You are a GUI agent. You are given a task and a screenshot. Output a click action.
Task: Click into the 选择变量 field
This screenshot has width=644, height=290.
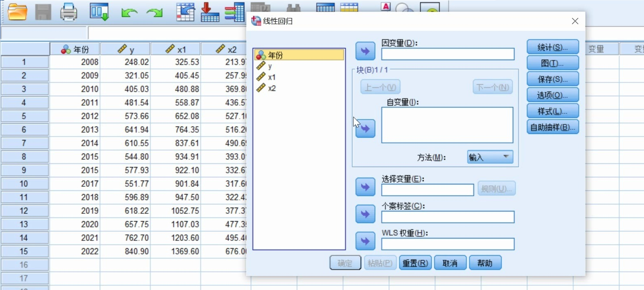tap(428, 190)
